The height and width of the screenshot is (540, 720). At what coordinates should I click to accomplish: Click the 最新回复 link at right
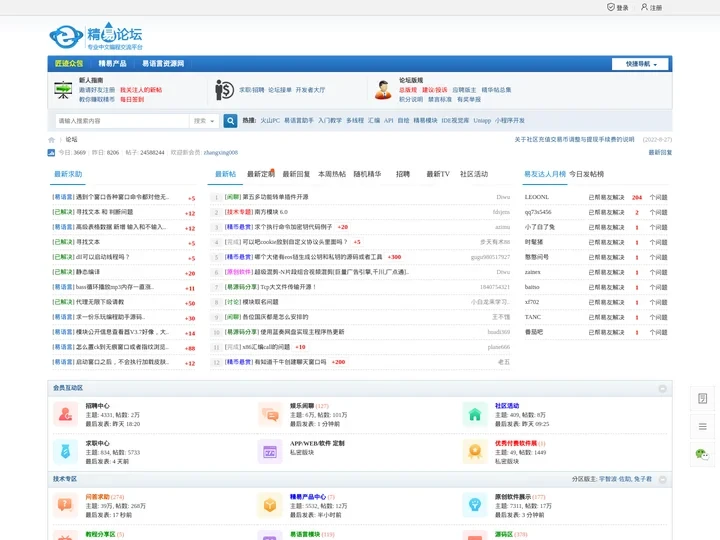pos(660,152)
